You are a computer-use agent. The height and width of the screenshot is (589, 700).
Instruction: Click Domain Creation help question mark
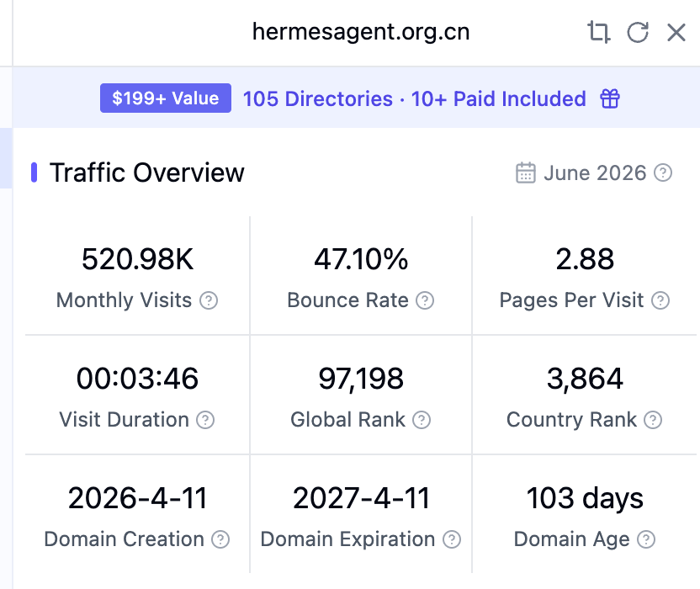pyautogui.click(x=220, y=539)
